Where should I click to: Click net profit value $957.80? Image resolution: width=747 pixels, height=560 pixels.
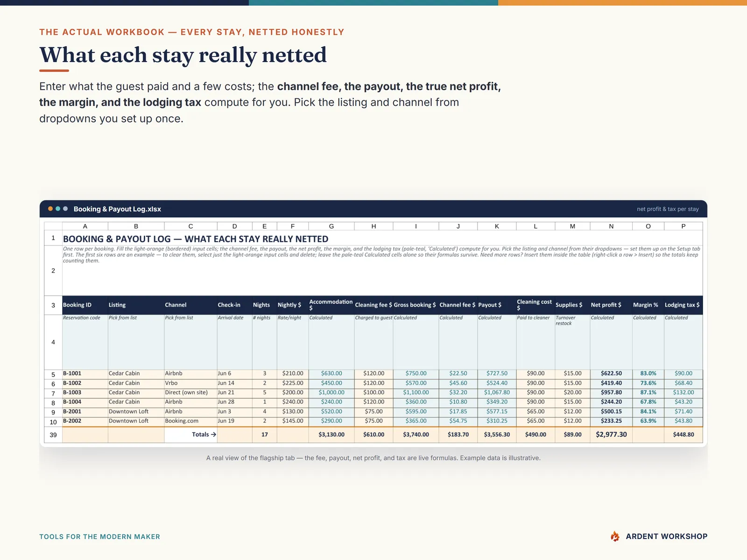click(x=611, y=392)
